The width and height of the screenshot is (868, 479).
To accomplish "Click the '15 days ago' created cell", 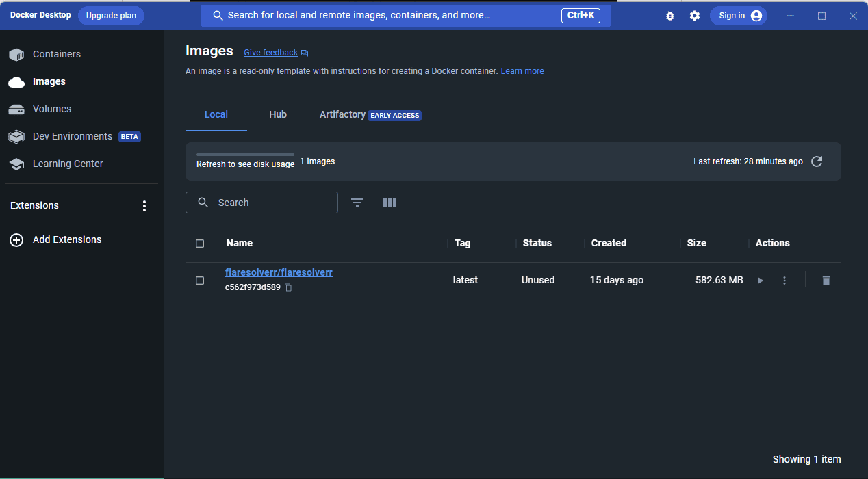I will click(617, 280).
